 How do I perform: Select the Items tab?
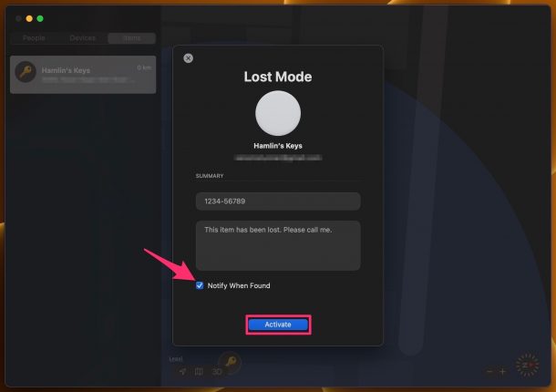(131, 38)
